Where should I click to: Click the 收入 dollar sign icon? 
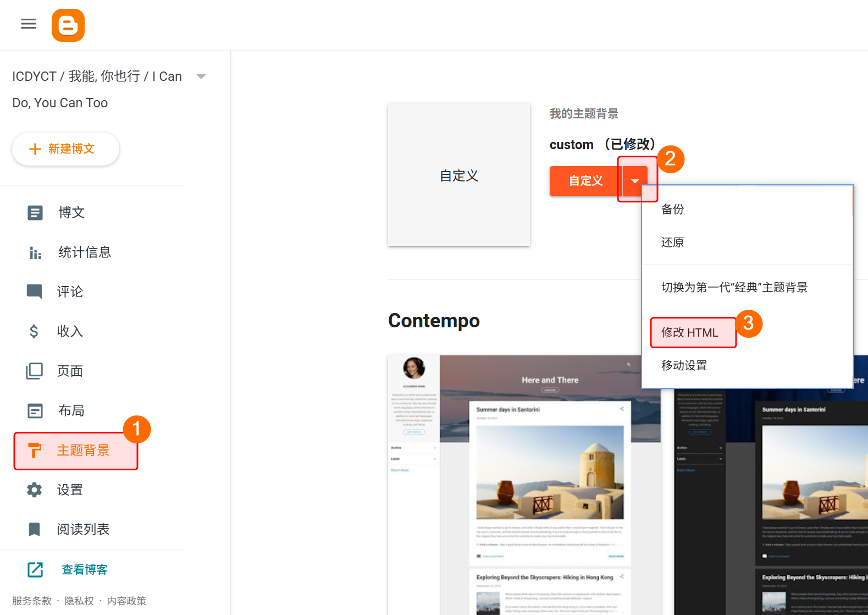(x=34, y=331)
